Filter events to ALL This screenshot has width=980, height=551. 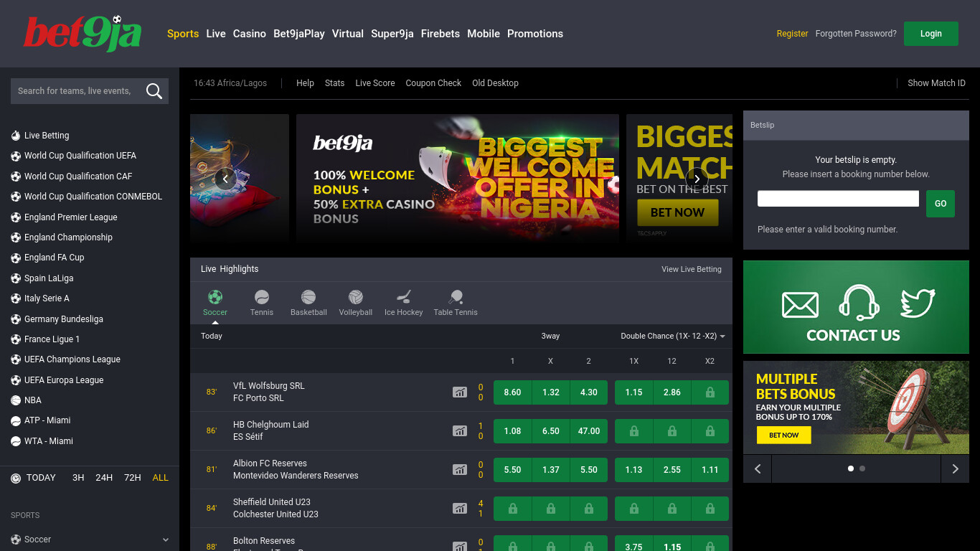tap(161, 478)
